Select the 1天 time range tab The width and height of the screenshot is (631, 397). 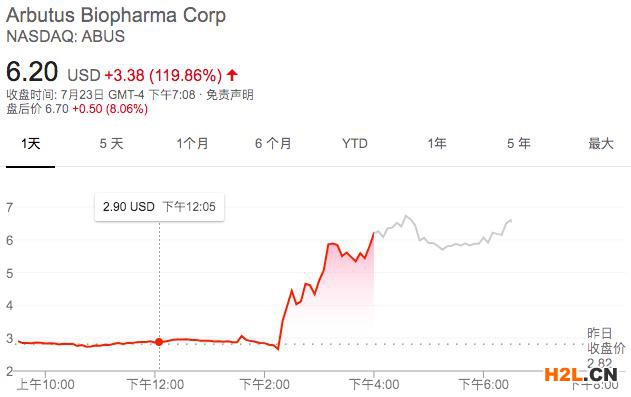click(x=31, y=144)
